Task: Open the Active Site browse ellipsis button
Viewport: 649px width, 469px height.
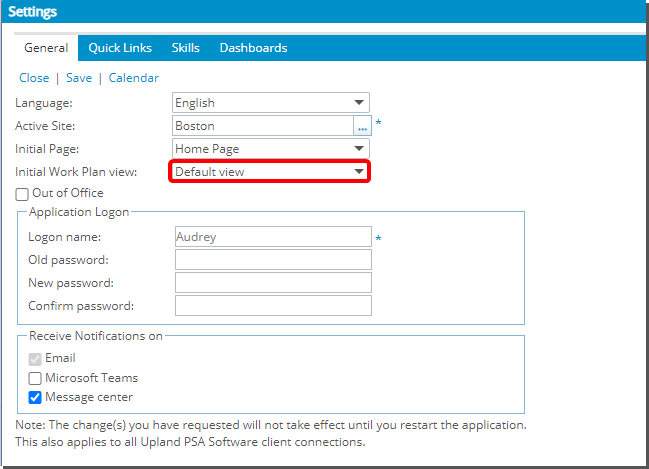Action: (362, 126)
